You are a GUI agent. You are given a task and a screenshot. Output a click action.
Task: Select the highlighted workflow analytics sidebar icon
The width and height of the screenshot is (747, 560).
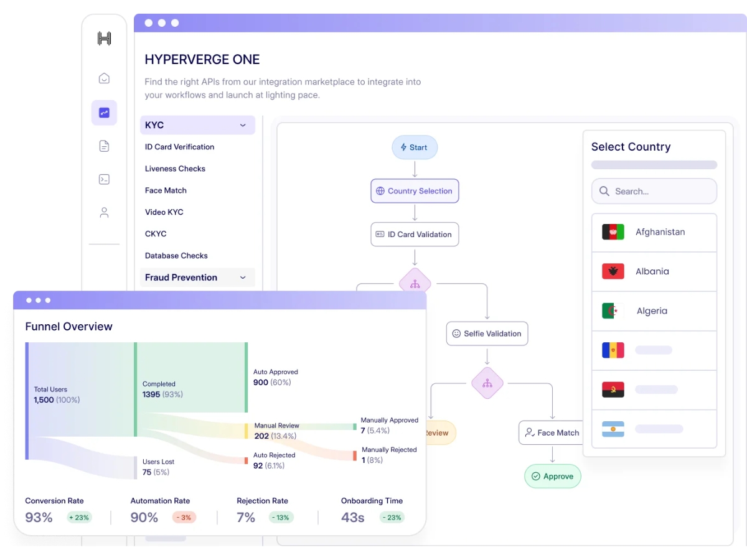(104, 113)
